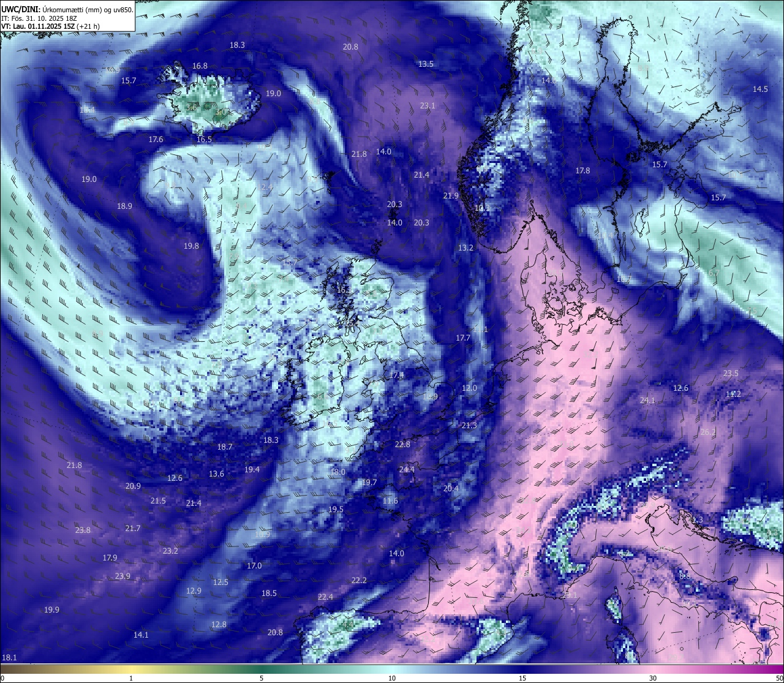Click the colour scale tick label 10

click(392, 678)
